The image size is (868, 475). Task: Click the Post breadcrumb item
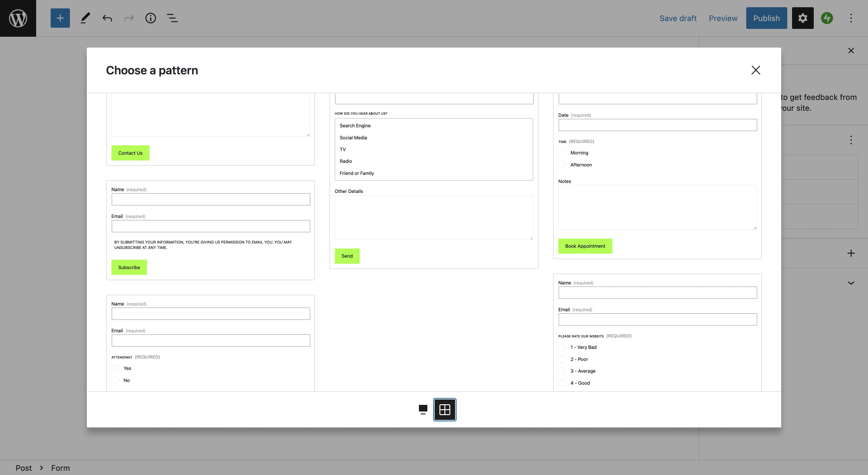tap(24, 468)
